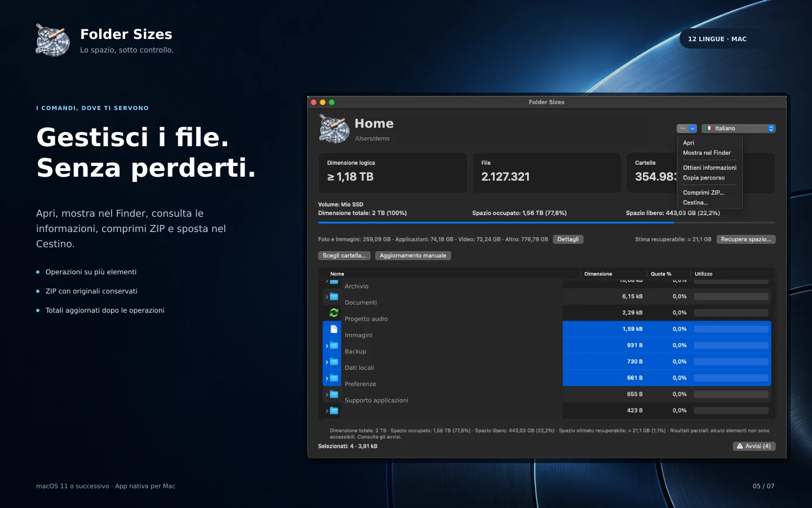Click the Utilizzo column header

click(703, 274)
